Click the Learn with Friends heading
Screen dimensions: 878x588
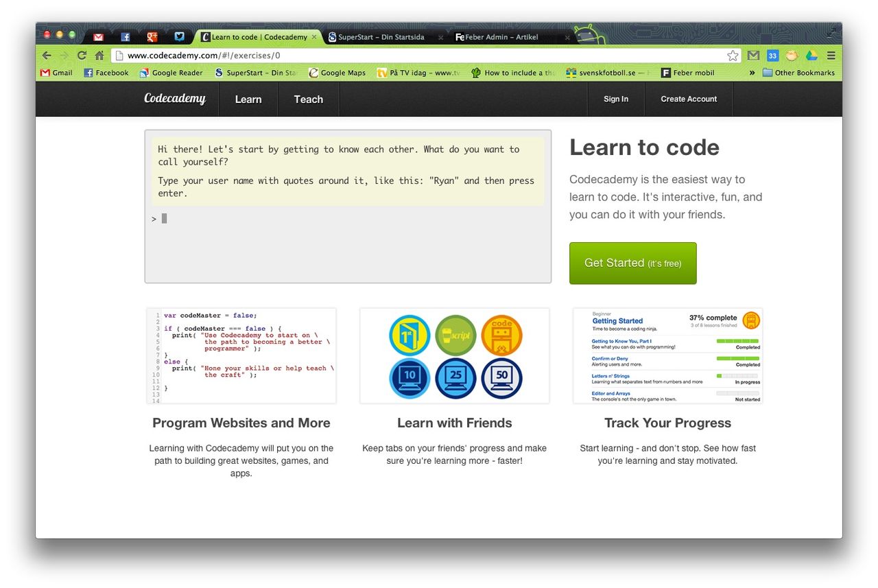(455, 423)
